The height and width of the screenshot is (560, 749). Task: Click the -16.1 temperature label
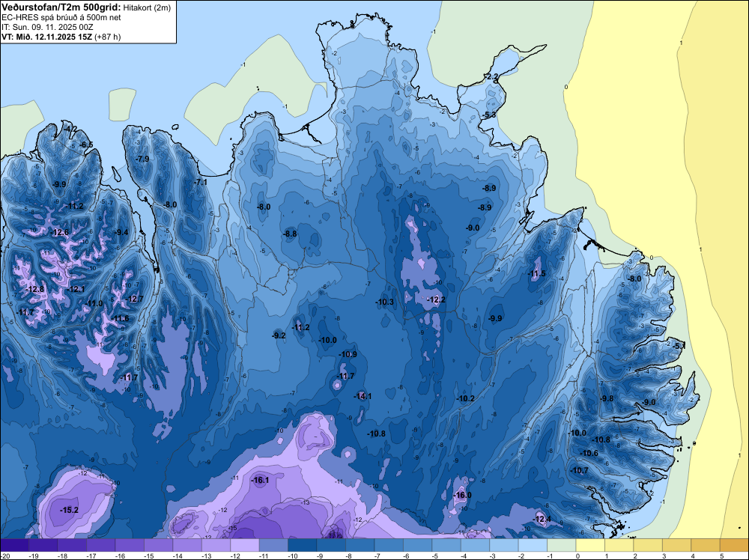point(261,481)
